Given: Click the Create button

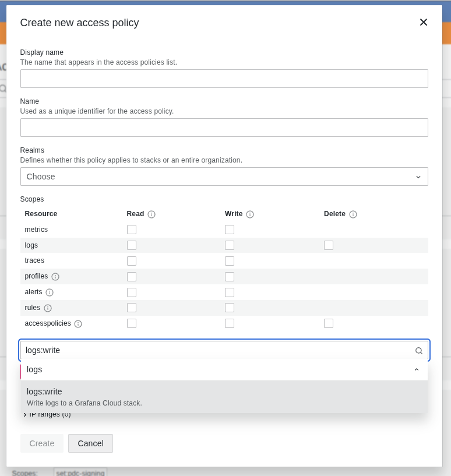Looking at the screenshot, I should (x=42, y=443).
